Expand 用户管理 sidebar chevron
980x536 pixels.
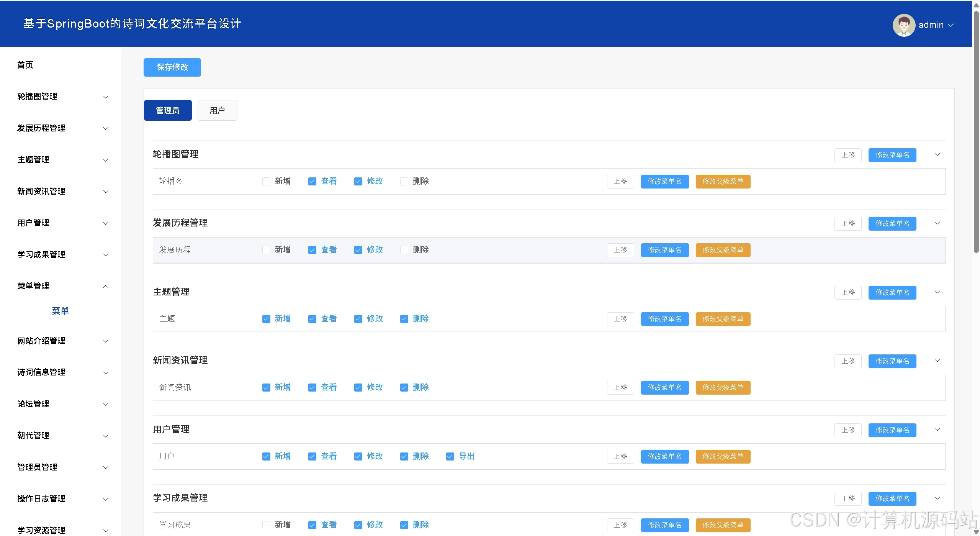point(106,223)
